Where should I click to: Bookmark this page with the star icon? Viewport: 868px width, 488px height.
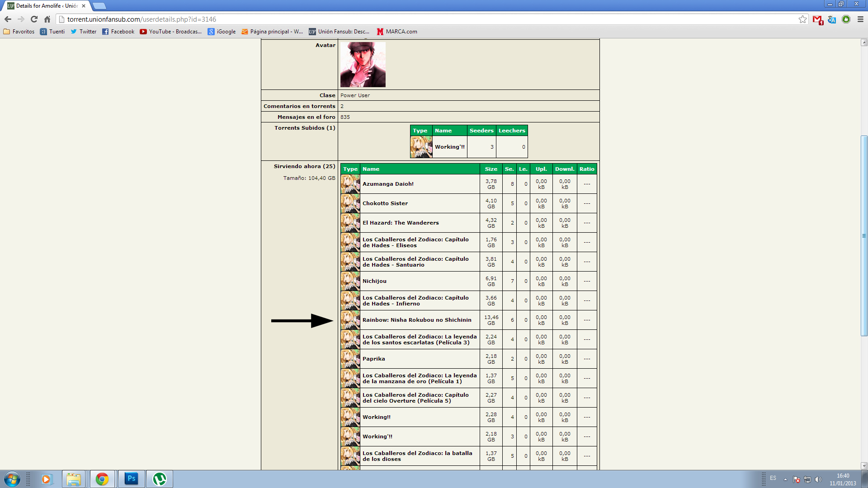point(803,19)
